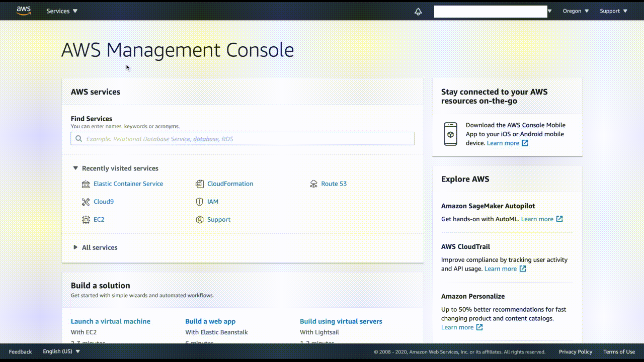Click the mobile app phone icon
644x362 pixels.
pyautogui.click(x=450, y=134)
